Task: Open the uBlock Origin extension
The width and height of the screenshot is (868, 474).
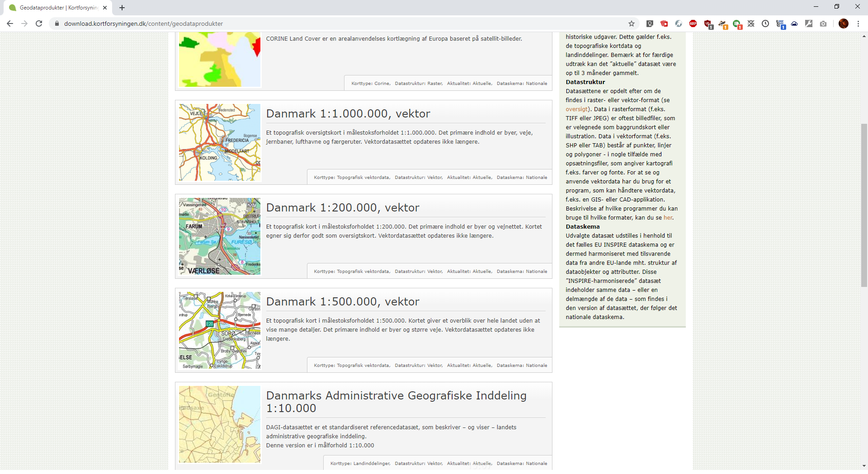Action: coord(708,24)
